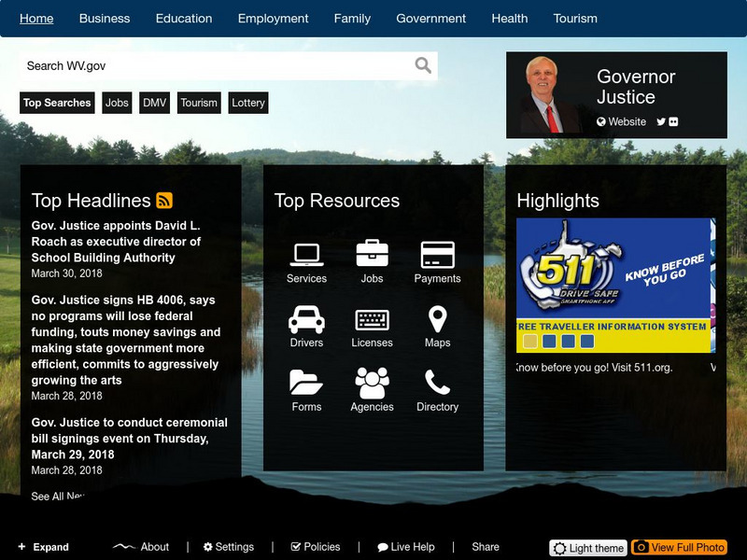Open the Payments credit card icon
This screenshot has width=747, height=560.
[x=437, y=254]
